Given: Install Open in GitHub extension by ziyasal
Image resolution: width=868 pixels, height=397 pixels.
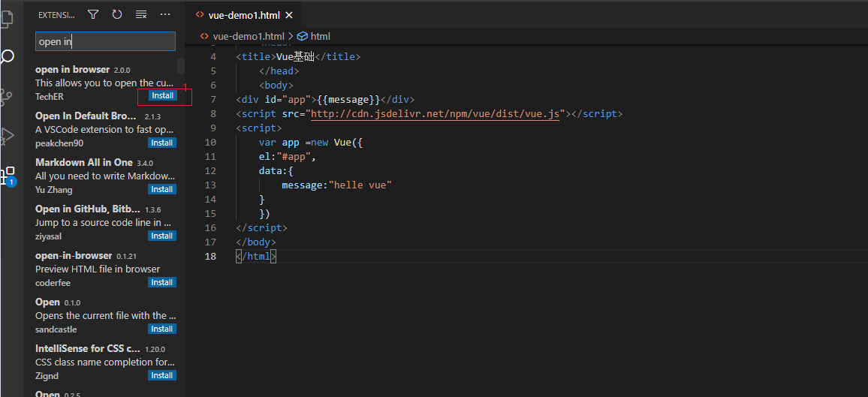Looking at the screenshot, I should pos(162,236).
